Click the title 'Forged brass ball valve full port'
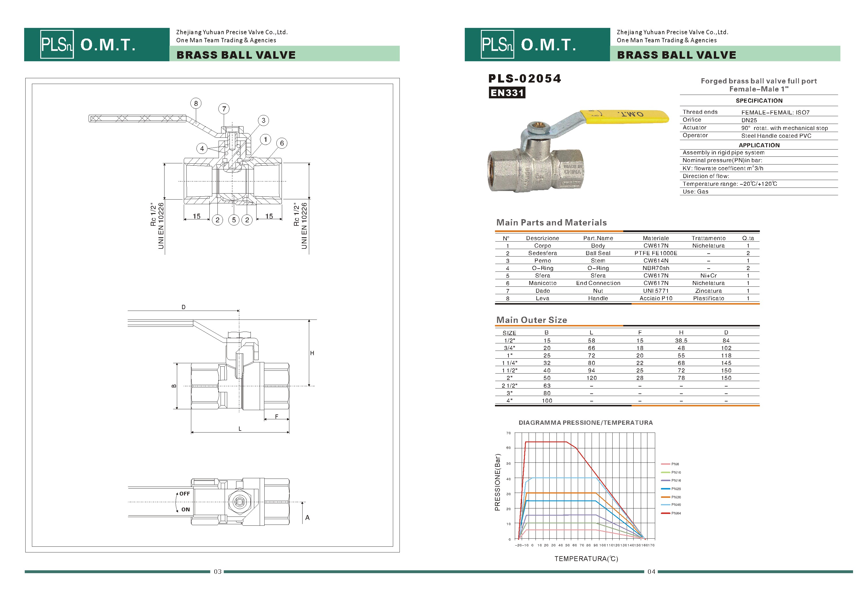Screen dimensions: 868x593 (759, 81)
